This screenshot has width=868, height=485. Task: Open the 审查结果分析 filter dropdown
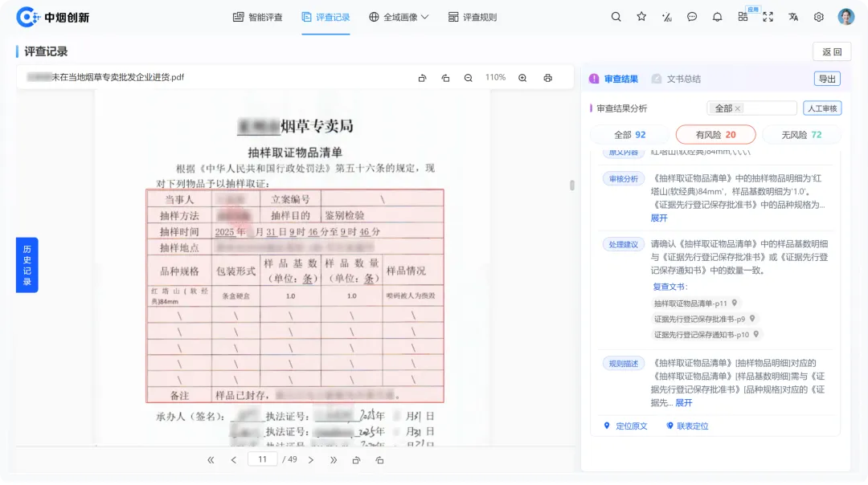point(751,108)
